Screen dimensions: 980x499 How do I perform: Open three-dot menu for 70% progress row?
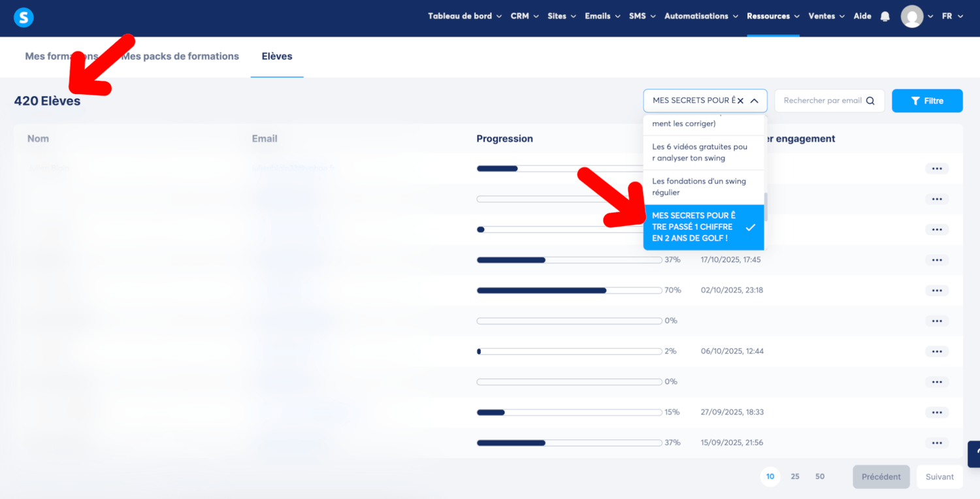936,291
